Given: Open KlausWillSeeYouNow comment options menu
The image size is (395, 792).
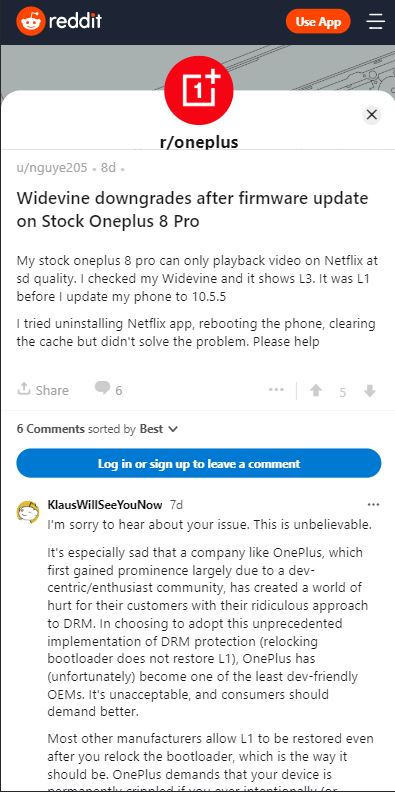Looking at the screenshot, I should (373, 505).
